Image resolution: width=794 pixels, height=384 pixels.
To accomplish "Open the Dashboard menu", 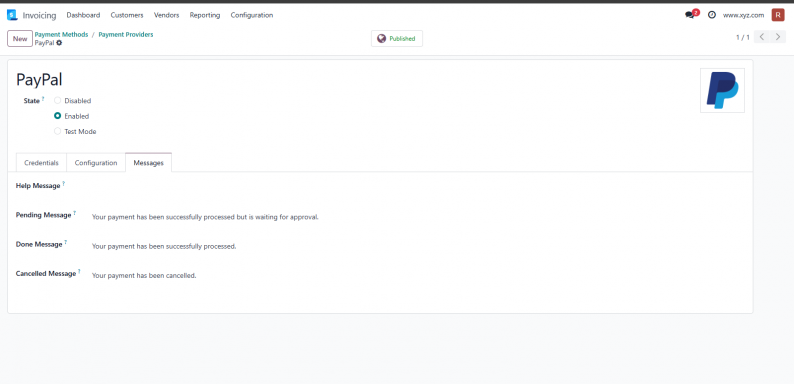I will click(84, 15).
